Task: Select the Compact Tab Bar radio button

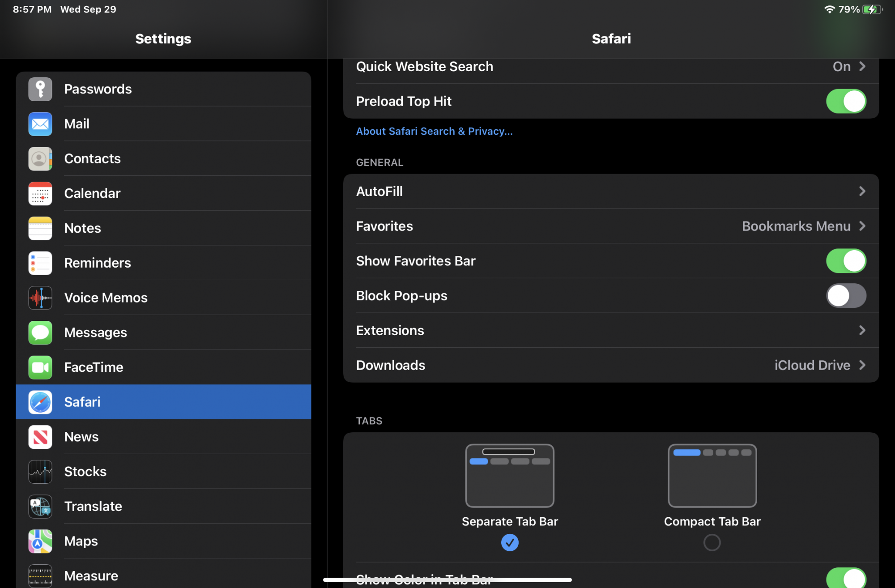Action: 712,542
